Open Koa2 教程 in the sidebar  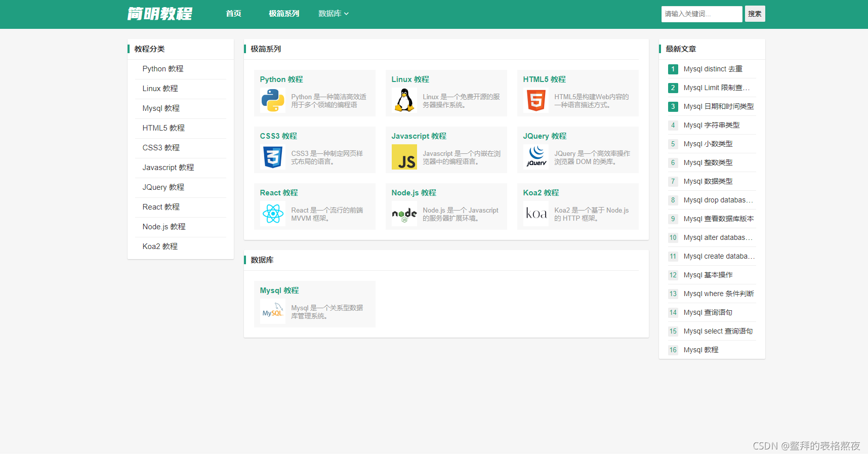point(160,246)
